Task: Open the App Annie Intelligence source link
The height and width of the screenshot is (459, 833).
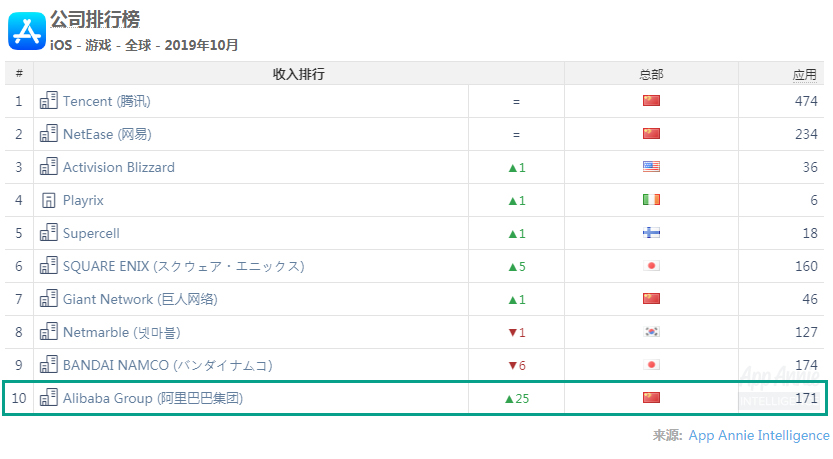Action: 759,436
